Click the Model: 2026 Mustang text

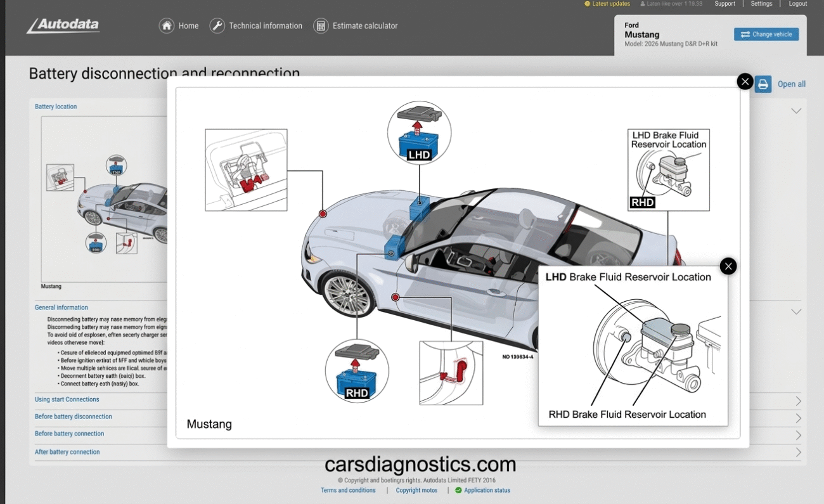pos(671,44)
